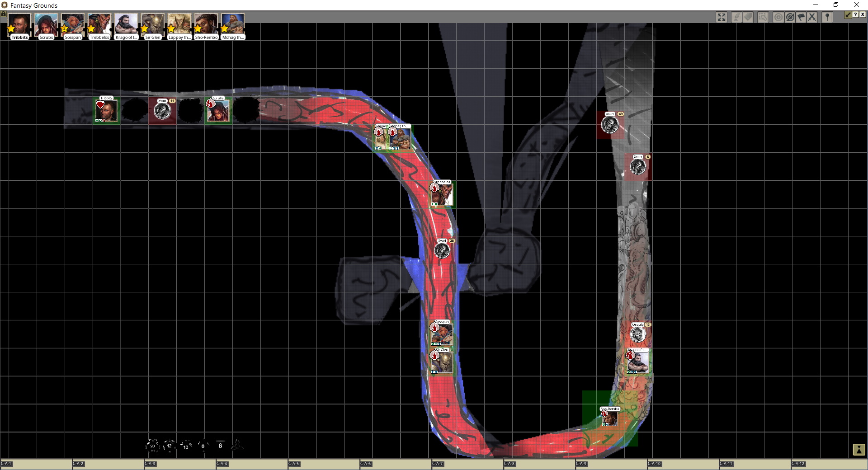Click the hourglass icon at bottom-right
The image size is (868, 470).
click(x=859, y=450)
